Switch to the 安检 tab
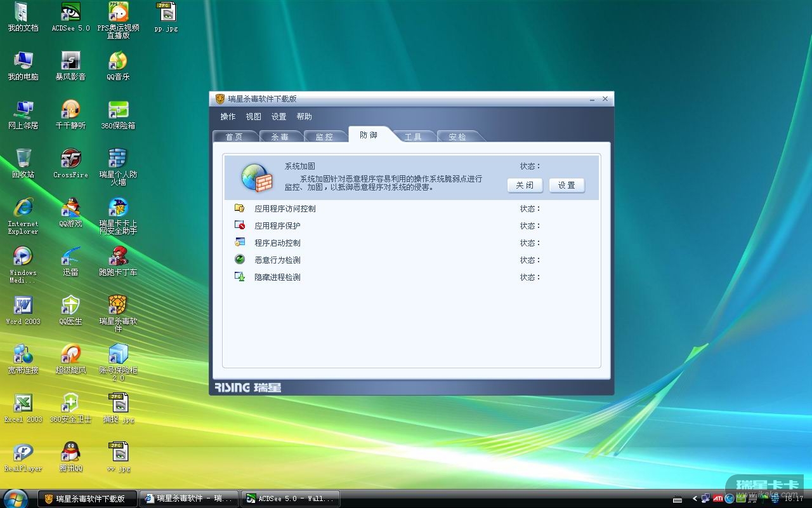The width and height of the screenshot is (812, 508). [x=457, y=137]
